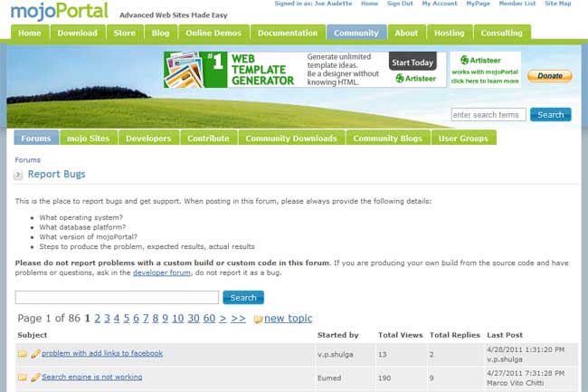The width and height of the screenshot is (588, 392).
Task: Open the 'problem with add links to facebook' topic
Action: pyautogui.click(x=102, y=353)
